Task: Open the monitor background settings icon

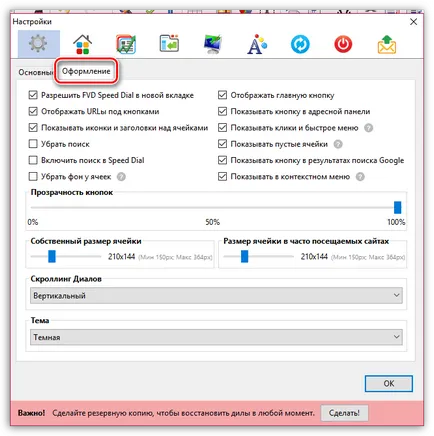Action: 213,44
